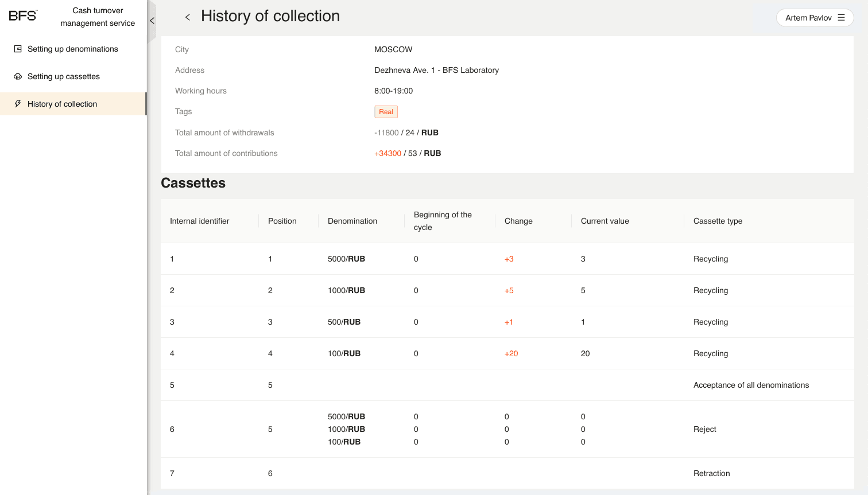
Task: Click the 1000/RUB denomination in cassette 2 row
Action: (346, 290)
